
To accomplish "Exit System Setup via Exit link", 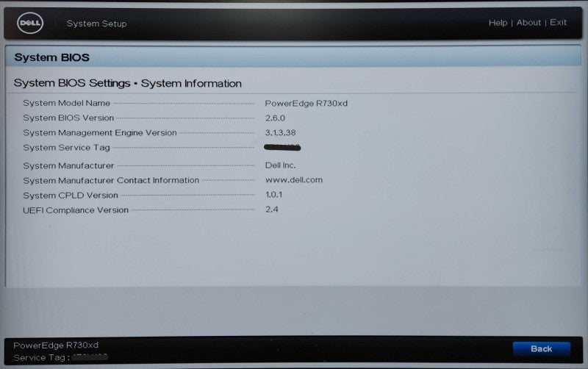I will tap(558, 23).
